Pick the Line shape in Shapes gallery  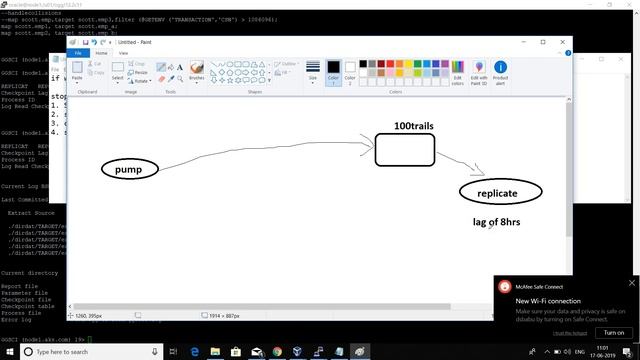point(214,64)
